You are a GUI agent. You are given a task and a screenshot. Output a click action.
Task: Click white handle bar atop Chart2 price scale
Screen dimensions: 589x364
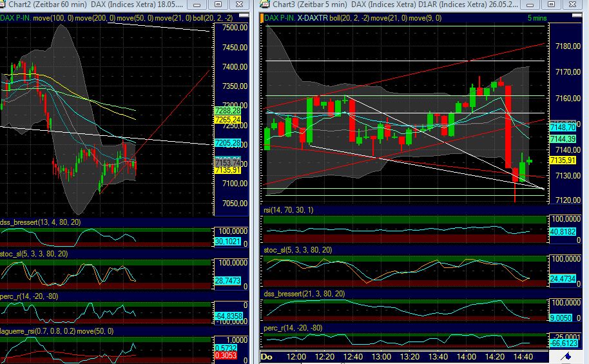(x=244, y=15)
